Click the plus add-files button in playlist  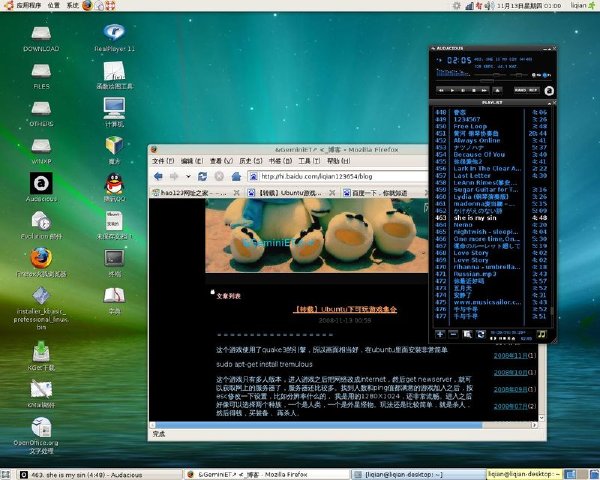[x=440, y=335]
